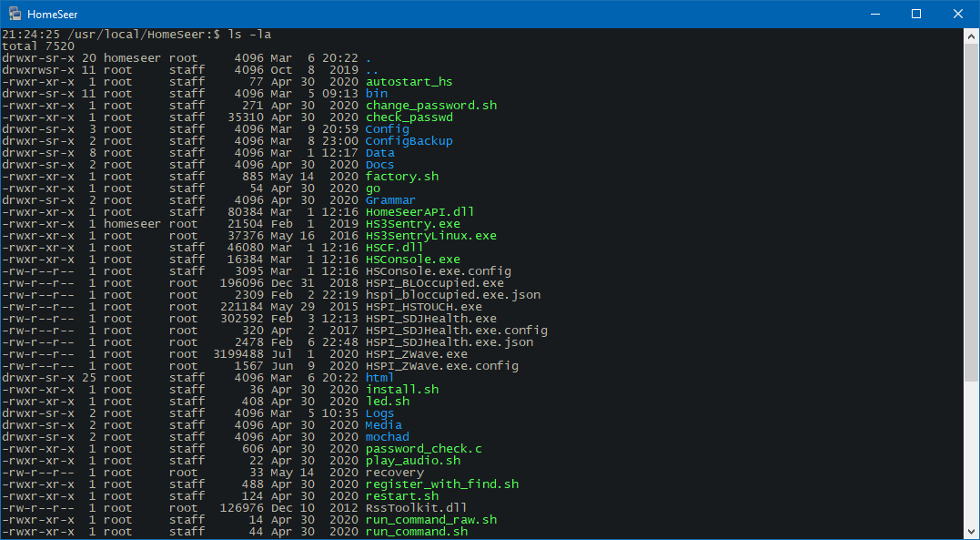980x540 pixels.
Task: Click HSPI_BLOccupied.exe file name
Action: [434, 283]
